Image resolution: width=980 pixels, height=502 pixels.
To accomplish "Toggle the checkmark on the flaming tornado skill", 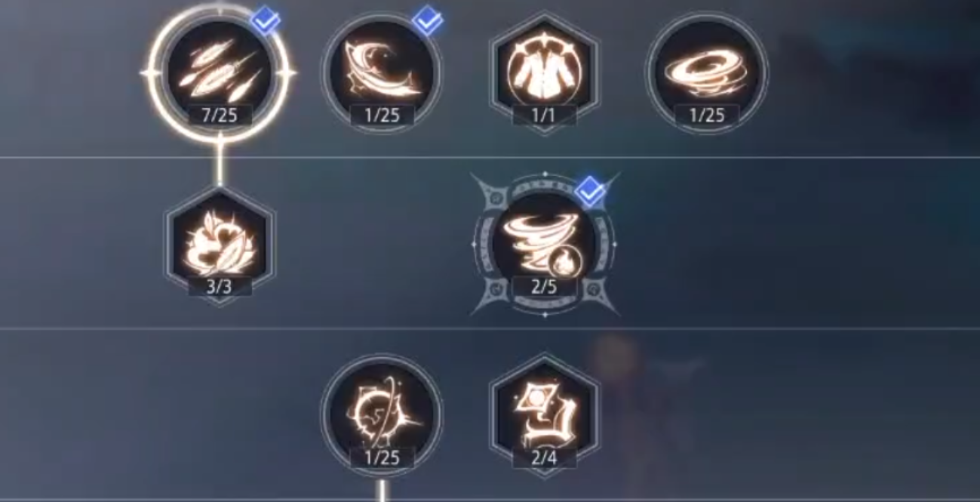I will 590,193.
